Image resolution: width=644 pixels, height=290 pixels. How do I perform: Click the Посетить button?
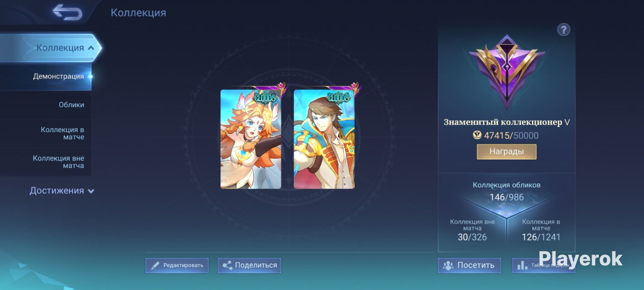[470, 265]
